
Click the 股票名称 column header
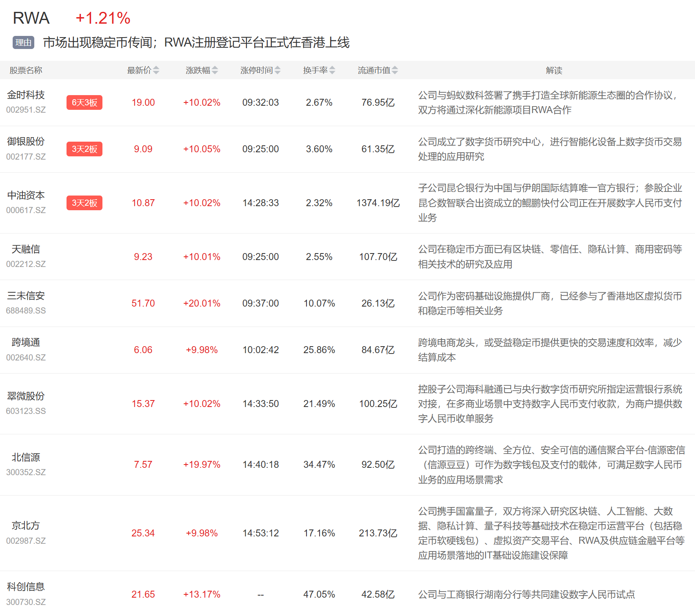(x=26, y=70)
